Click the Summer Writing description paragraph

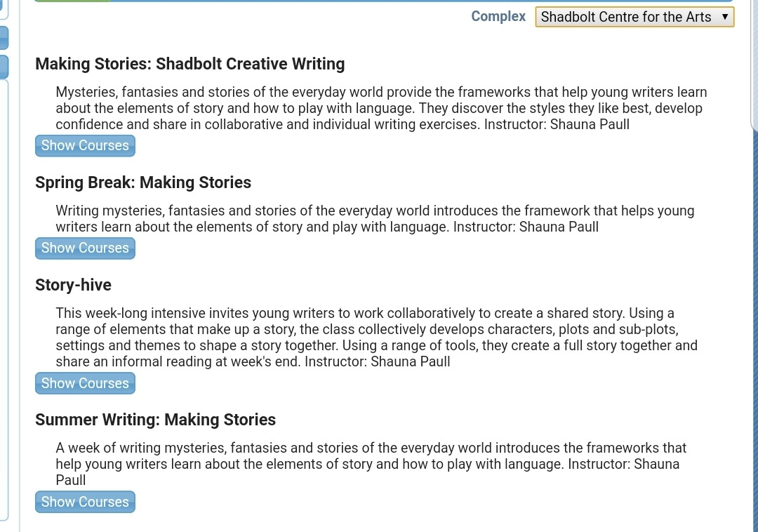pyautogui.click(x=371, y=463)
